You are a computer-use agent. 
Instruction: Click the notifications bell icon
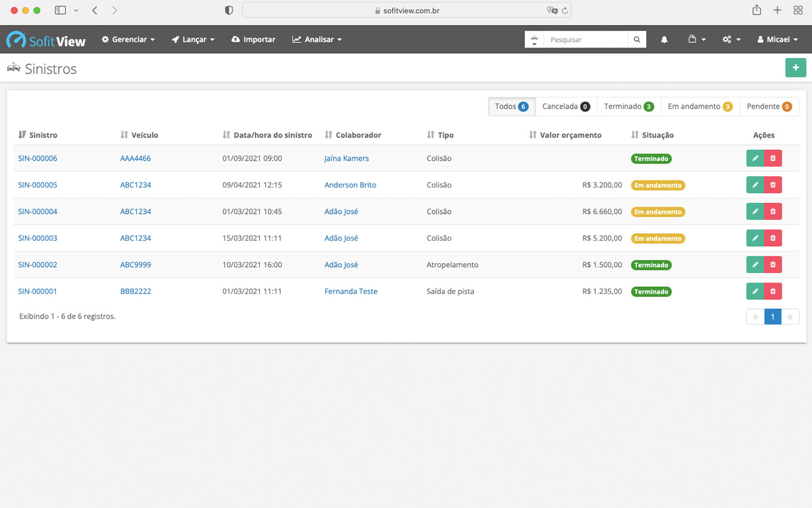coord(664,39)
